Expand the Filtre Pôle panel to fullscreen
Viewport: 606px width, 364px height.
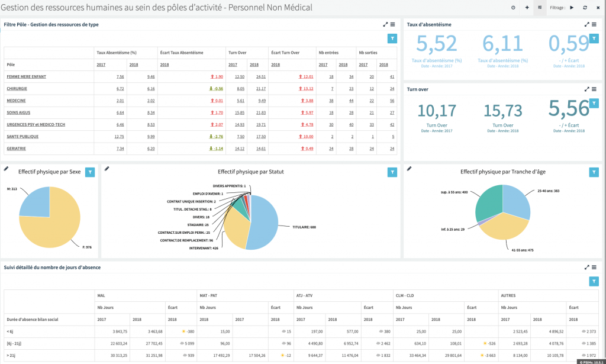385,24
